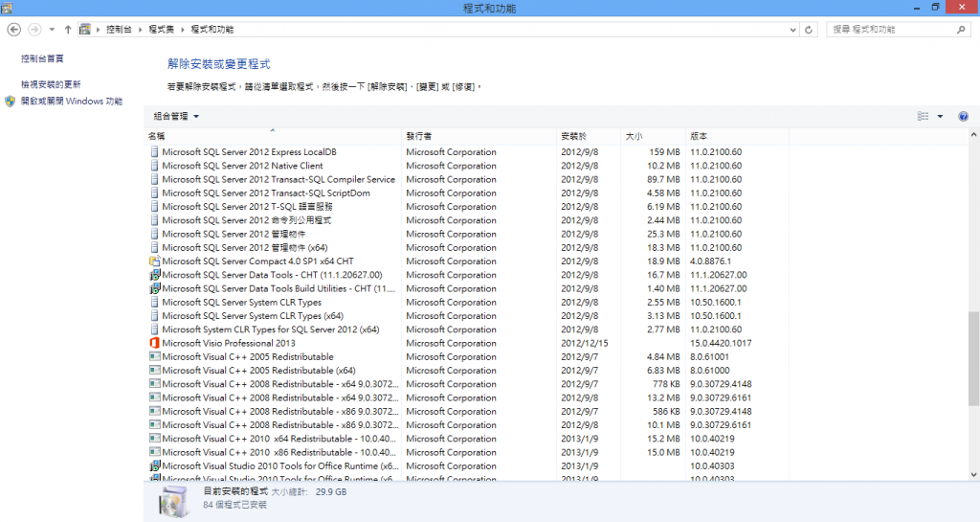The image size is (980, 522).
Task: Click the back navigation arrow
Action: tap(13, 30)
